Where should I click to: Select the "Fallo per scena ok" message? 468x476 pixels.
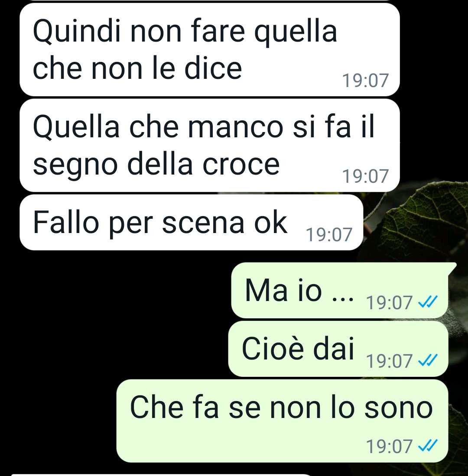pos(192,222)
